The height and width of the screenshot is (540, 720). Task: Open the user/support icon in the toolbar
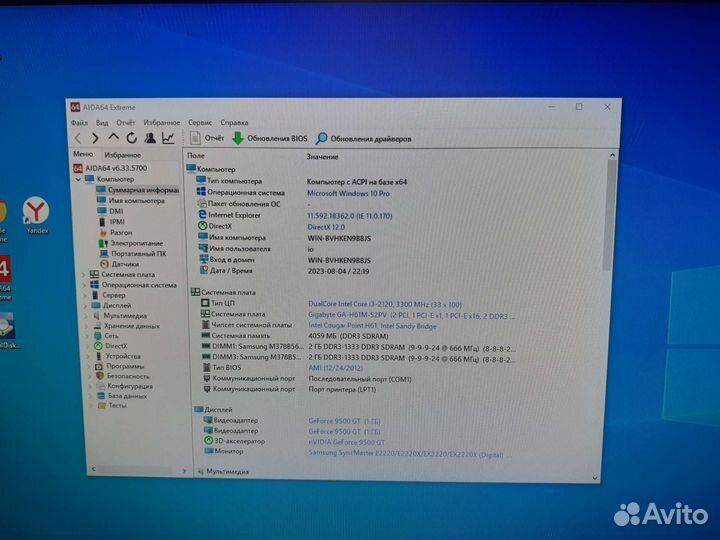coord(150,138)
